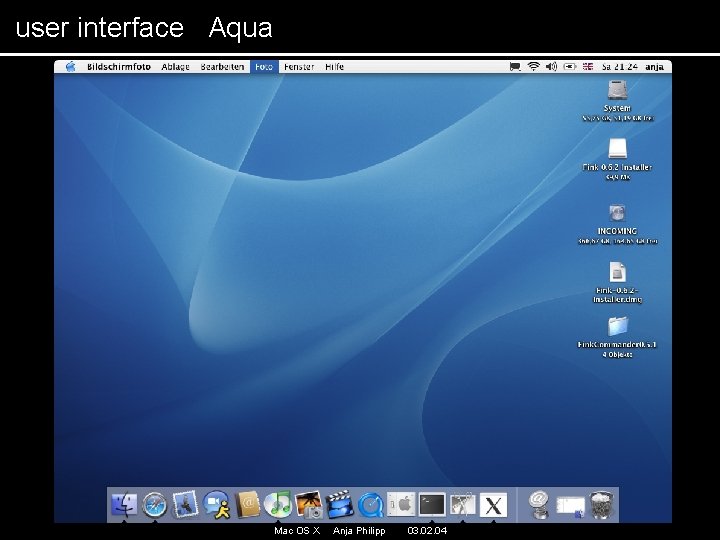The width and height of the screenshot is (720, 540).
Task: Launch QuickTime Player in Dock
Action: tap(370, 503)
